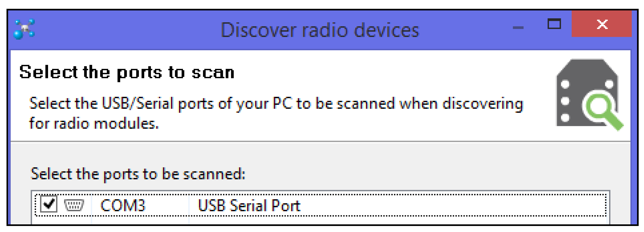Screen dimensions: 644x232
Task: Click the Select the ports to scan heading
Action: (127, 72)
